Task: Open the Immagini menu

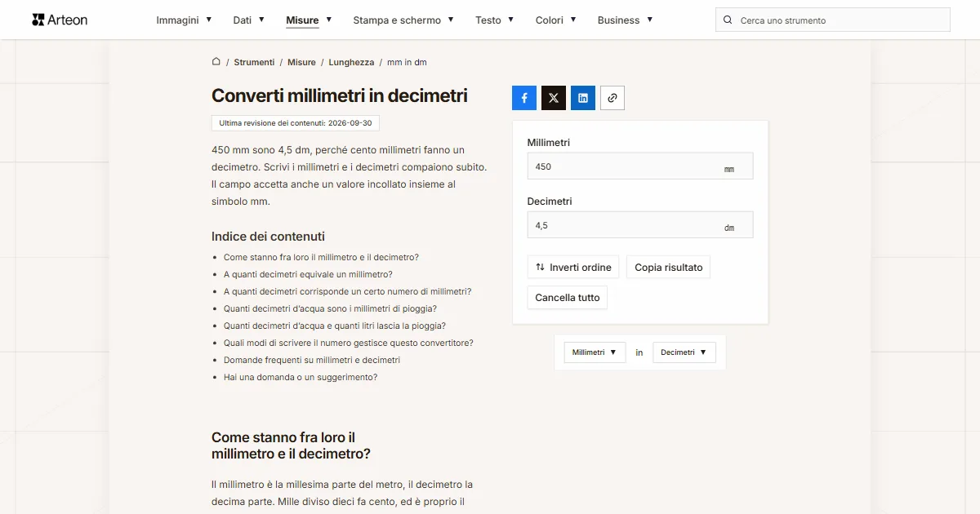Action: 185,20
